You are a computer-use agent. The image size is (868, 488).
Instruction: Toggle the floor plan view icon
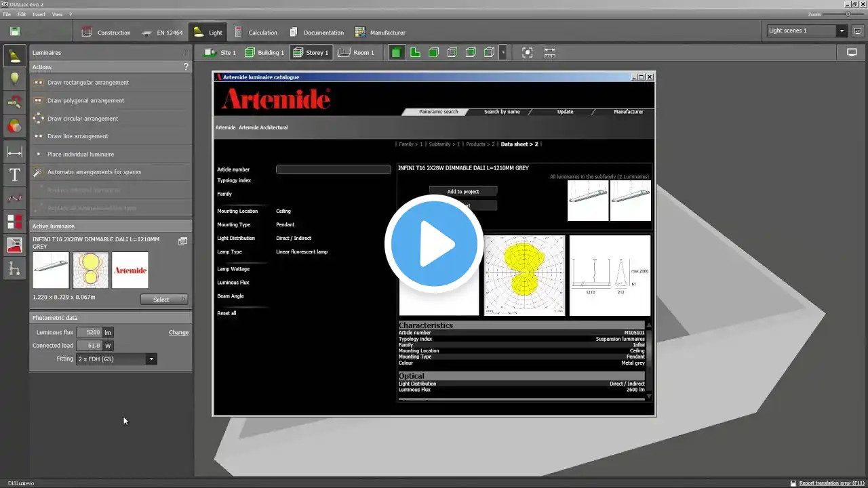point(415,52)
